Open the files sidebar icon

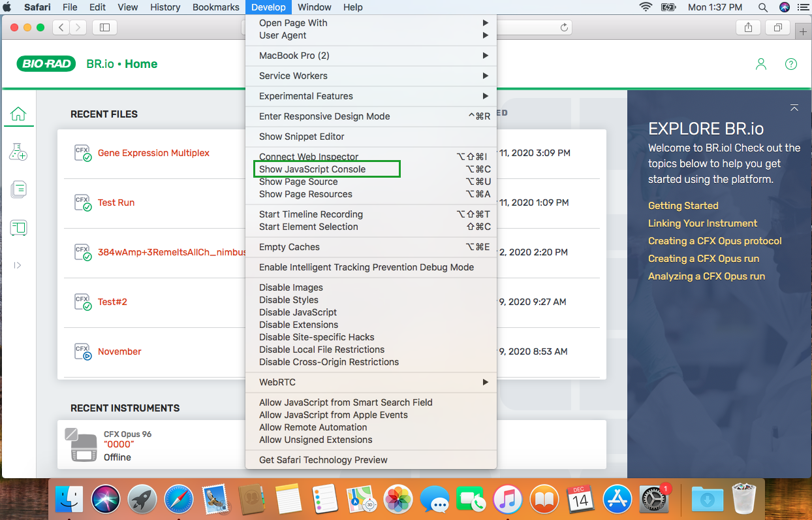coord(18,190)
